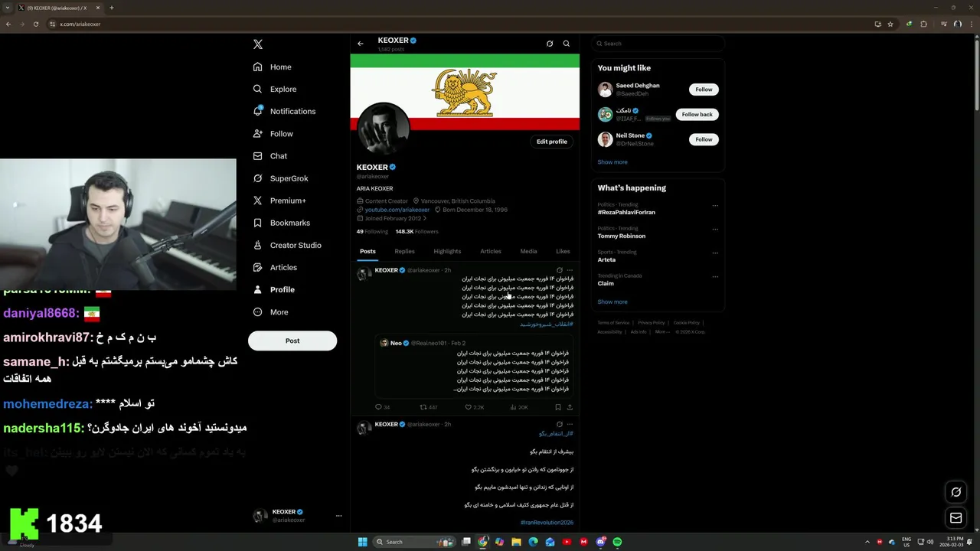The image size is (980, 551).
Task: Bookmark this page with star icon
Action: [890, 24]
